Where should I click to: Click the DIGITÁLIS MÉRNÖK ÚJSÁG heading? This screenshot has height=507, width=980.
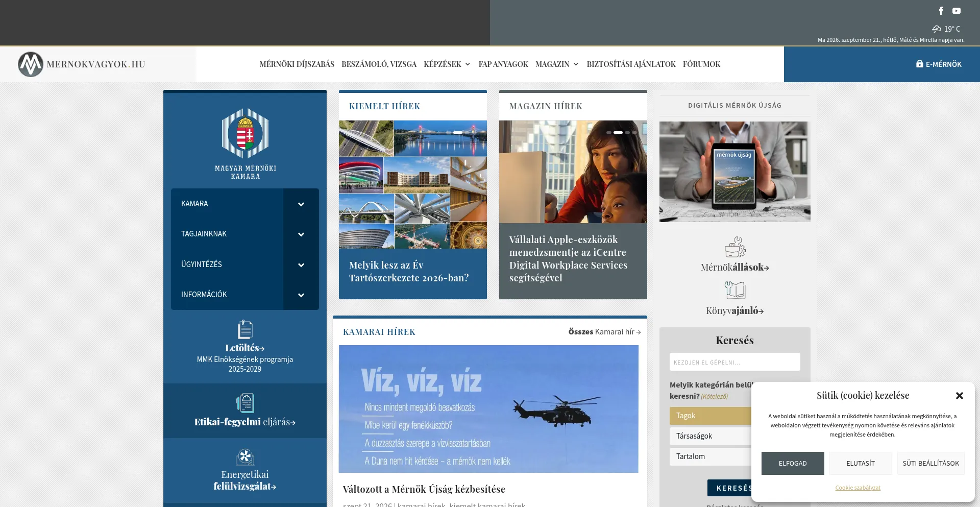735,106
